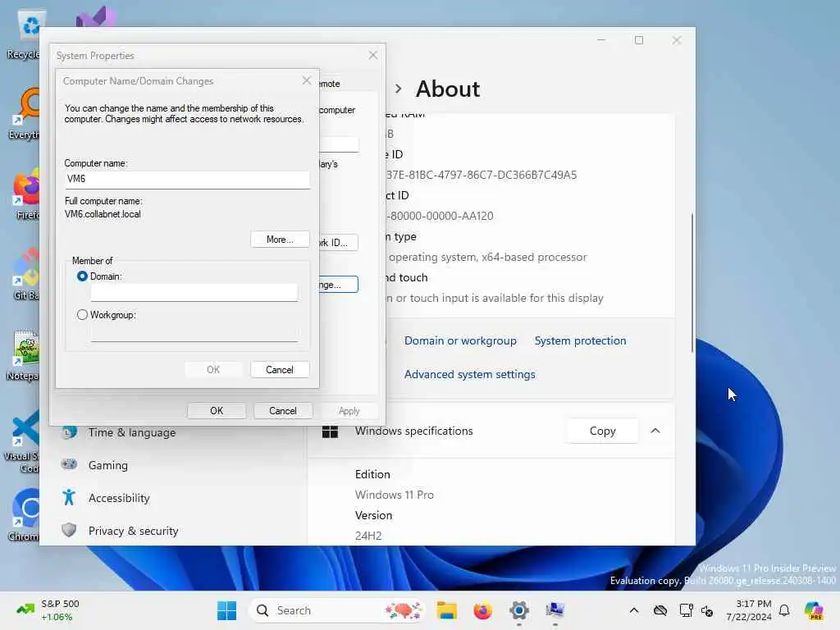Select the Workgroup radio button

(x=82, y=315)
